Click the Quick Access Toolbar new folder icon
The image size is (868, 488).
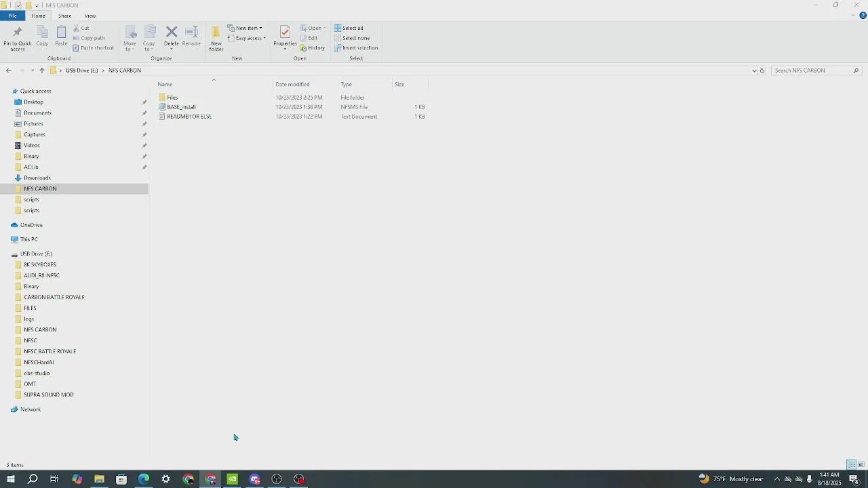click(28, 5)
